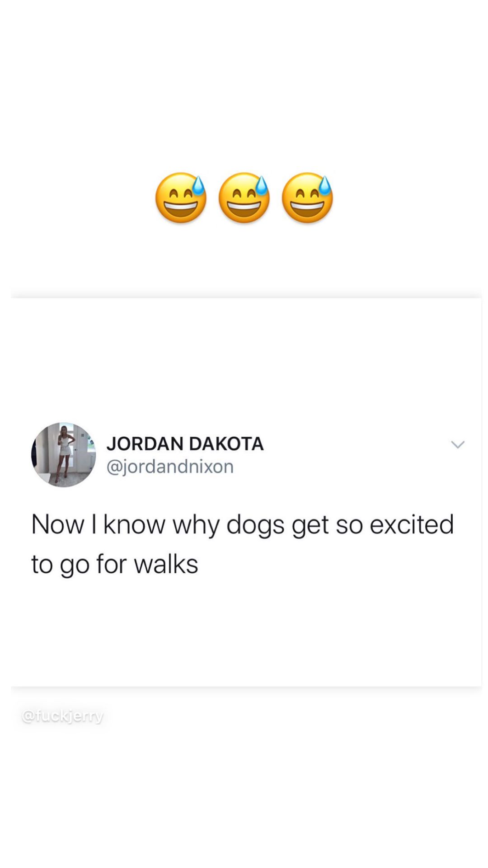
Task: Open Jordan Dakota's profile picture
Action: tap(63, 455)
